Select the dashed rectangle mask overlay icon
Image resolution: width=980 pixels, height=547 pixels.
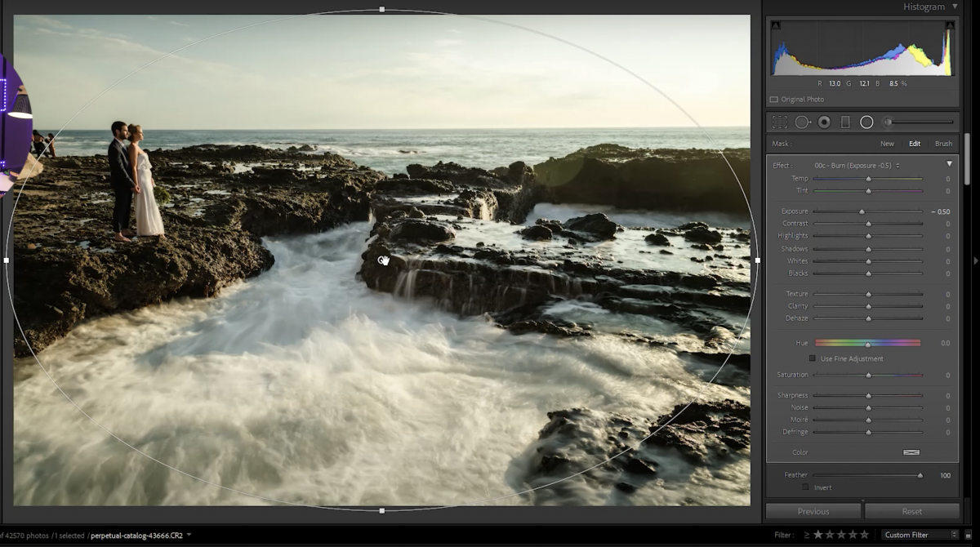[779, 122]
